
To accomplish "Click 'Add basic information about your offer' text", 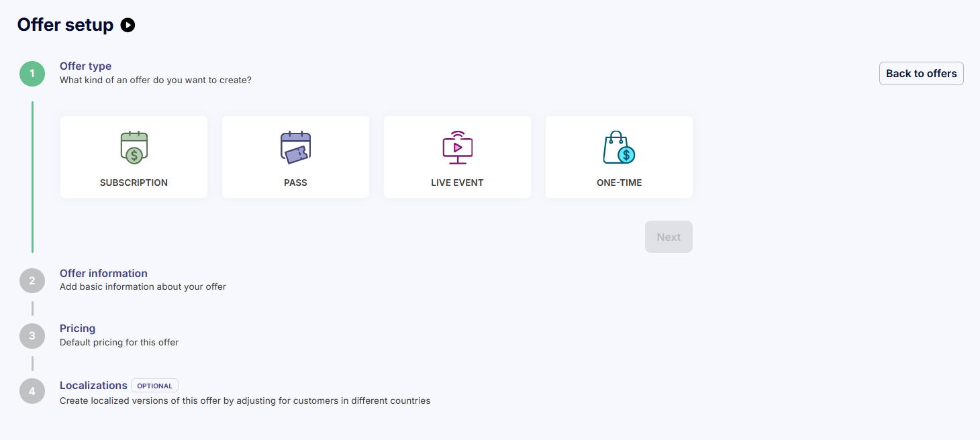I will click(143, 287).
